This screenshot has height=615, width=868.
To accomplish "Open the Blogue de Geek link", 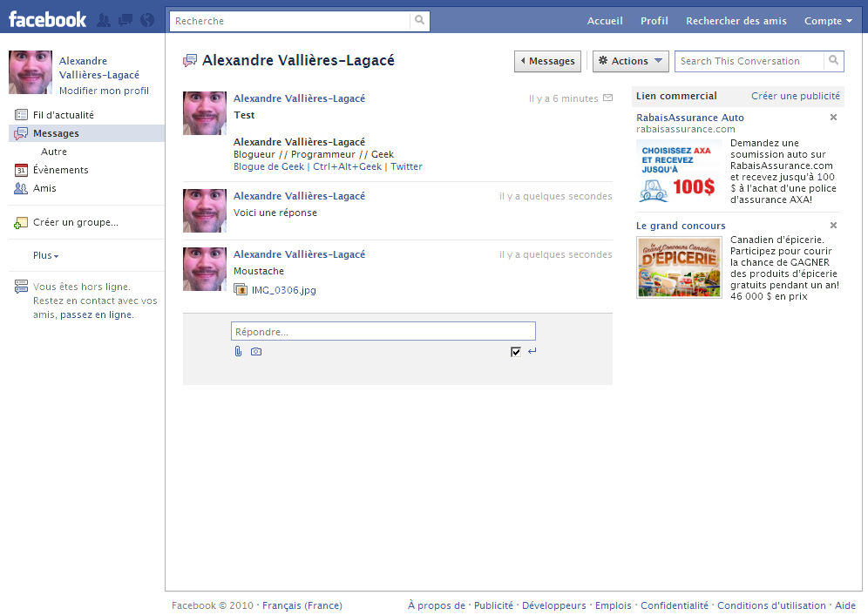I will pos(268,166).
